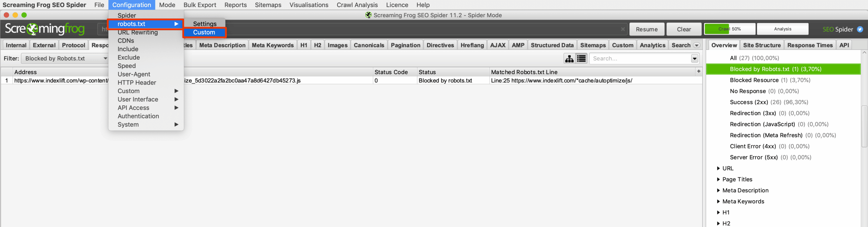The width and height of the screenshot is (868, 227).
Task: Open the File menu
Action: pos(99,5)
